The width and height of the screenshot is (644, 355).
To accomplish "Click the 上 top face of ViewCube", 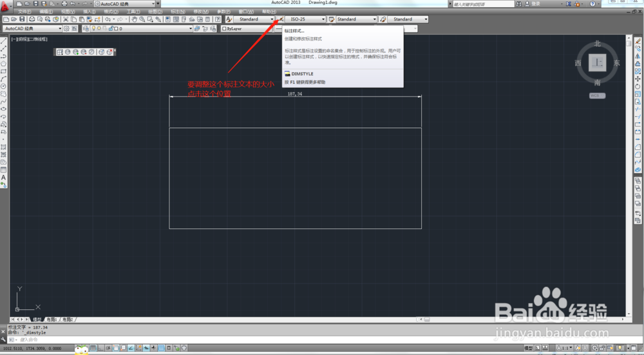I will [x=597, y=63].
